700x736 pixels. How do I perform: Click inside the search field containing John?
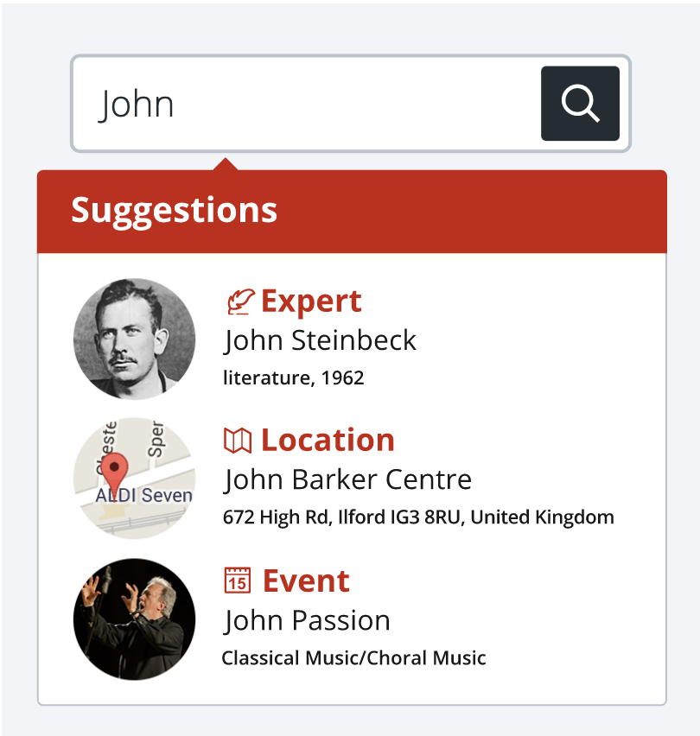point(305,104)
